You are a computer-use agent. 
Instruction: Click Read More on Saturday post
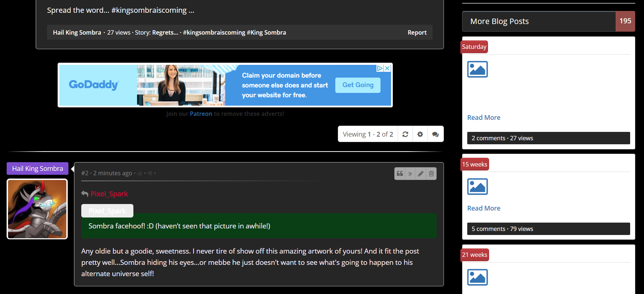point(484,118)
